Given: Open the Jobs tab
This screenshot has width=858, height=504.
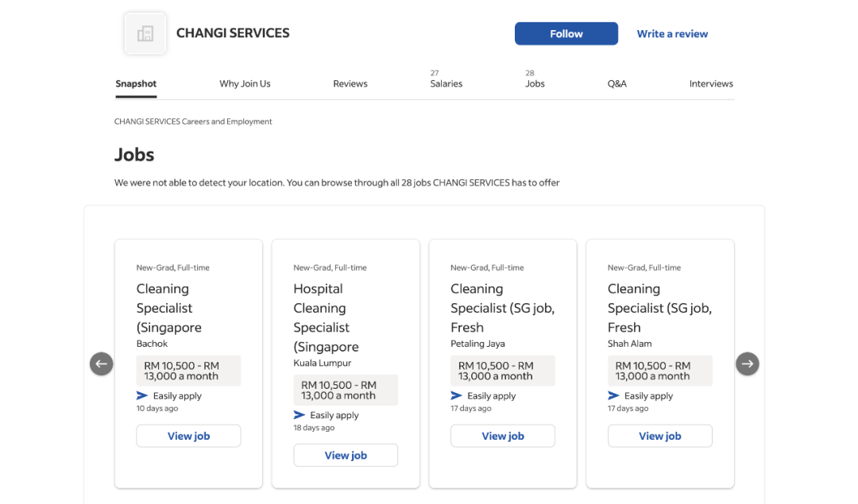Looking at the screenshot, I should 535,83.
